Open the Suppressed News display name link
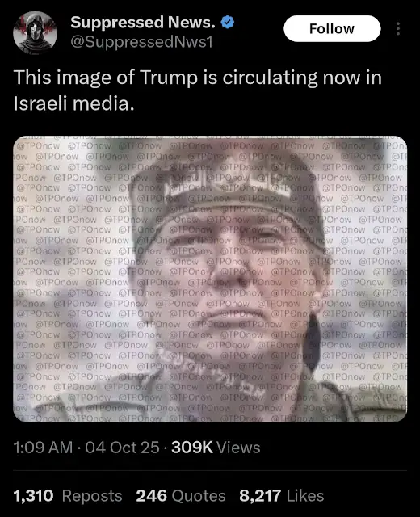The width and height of the screenshot is (420, 517). pos(143,23)
